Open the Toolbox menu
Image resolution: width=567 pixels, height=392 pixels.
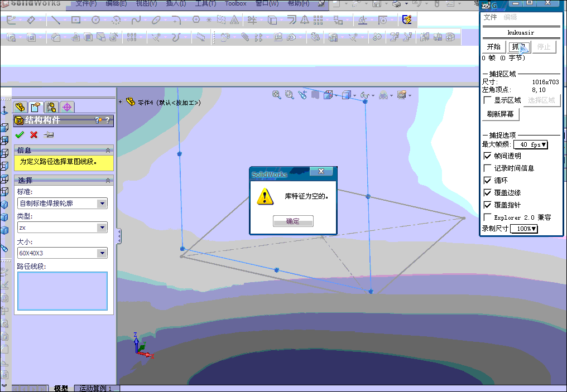(x=236, y=3)
